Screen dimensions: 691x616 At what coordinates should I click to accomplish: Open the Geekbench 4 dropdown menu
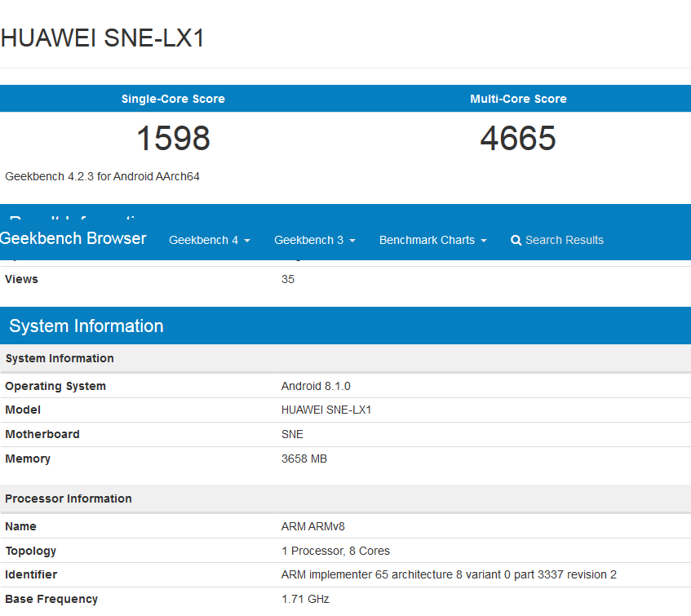(x=209, y=240)
